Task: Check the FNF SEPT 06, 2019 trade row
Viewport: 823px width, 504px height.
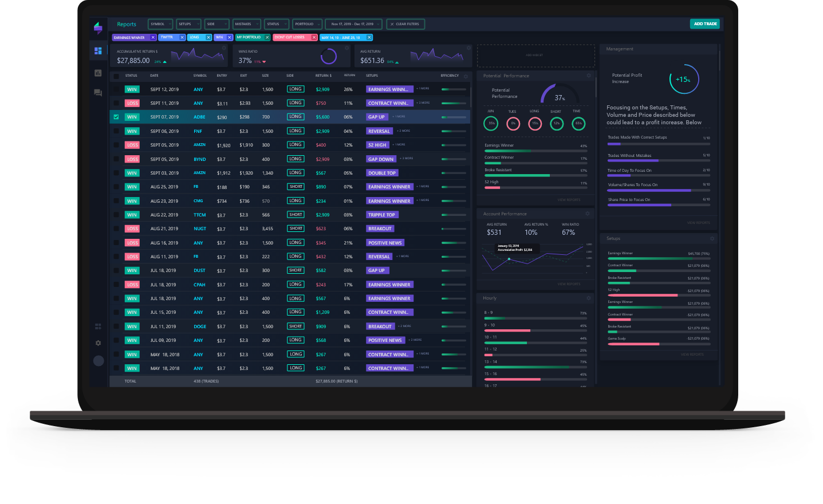Action: [116, 131]
